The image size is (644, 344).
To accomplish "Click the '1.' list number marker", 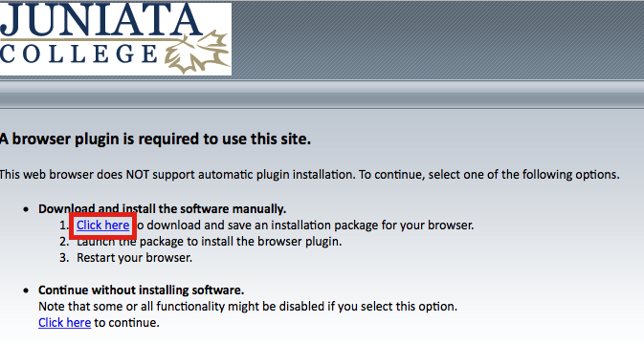I will pos(64,226).
